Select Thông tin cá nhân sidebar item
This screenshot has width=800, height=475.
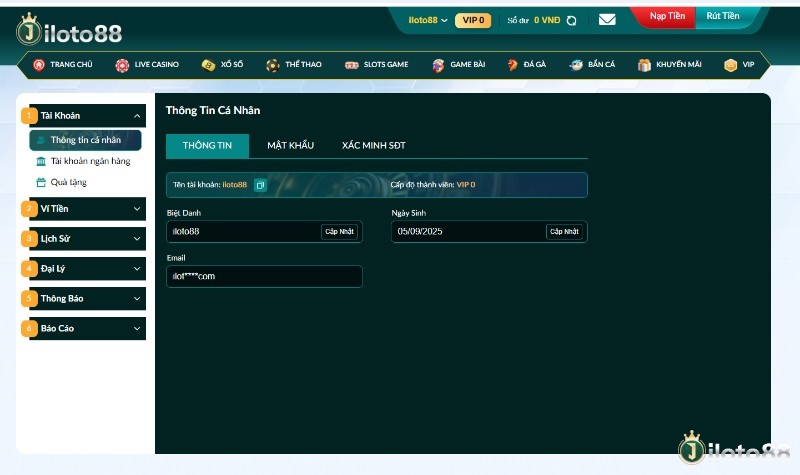(x=85, y=140)
